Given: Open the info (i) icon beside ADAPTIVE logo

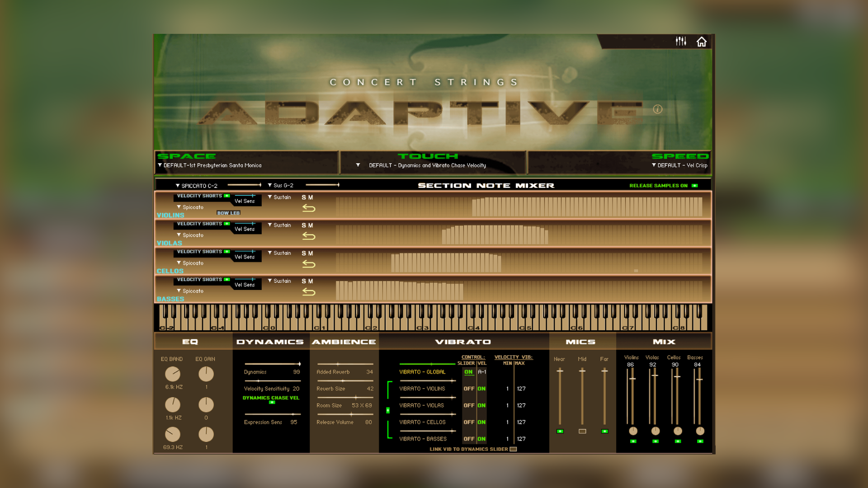Looking at the screenshot, I should (x=658, y=109).
